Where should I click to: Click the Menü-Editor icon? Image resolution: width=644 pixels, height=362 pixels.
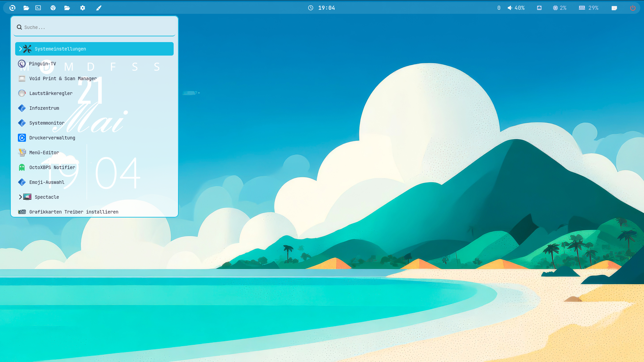tap(22, 153)
